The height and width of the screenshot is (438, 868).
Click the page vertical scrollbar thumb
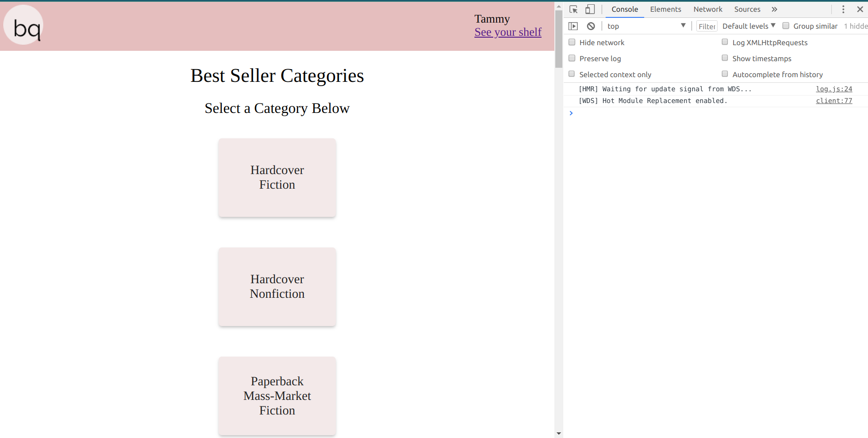click(x=559, y=39)
